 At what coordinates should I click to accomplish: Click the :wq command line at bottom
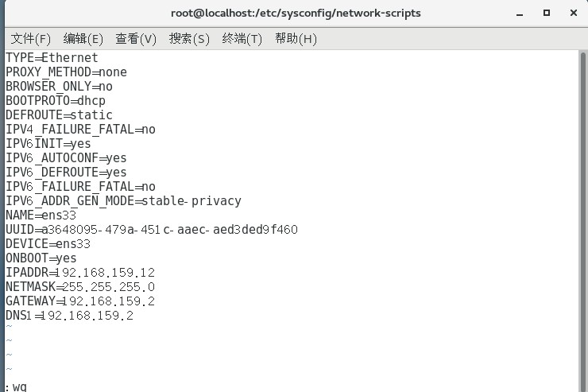pos(16,386)
